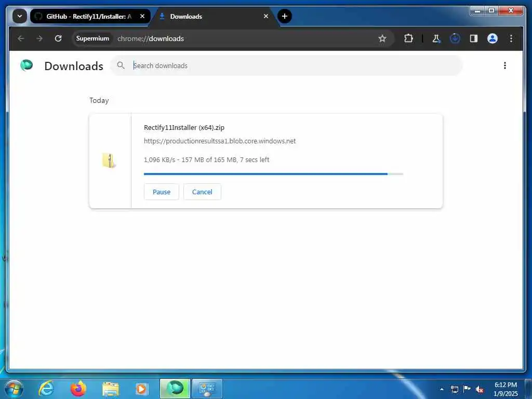Click the Today date heading
The image size is (532, 399).
99,100
